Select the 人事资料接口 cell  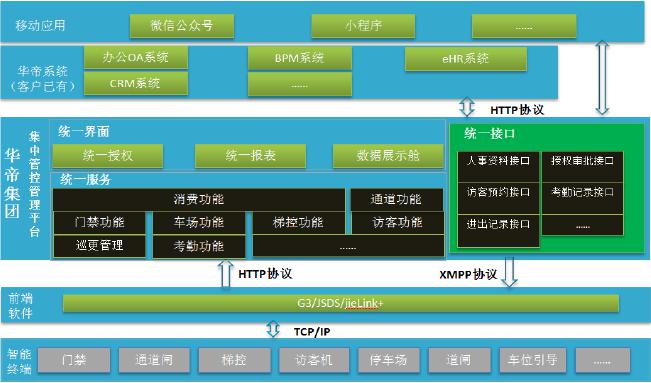498,167
